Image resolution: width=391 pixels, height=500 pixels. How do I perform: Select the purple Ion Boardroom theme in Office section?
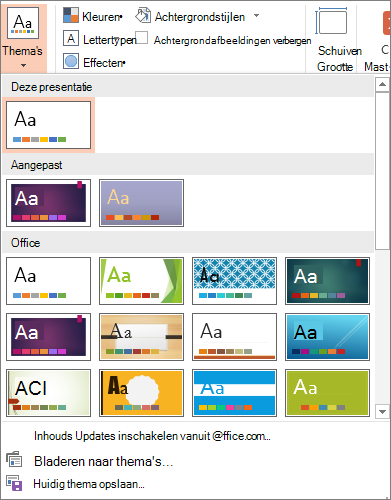coord(48,337)
